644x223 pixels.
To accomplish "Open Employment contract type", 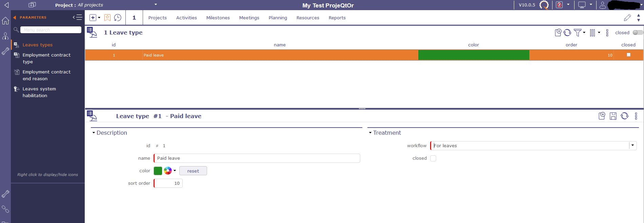I will coord(46,58).
